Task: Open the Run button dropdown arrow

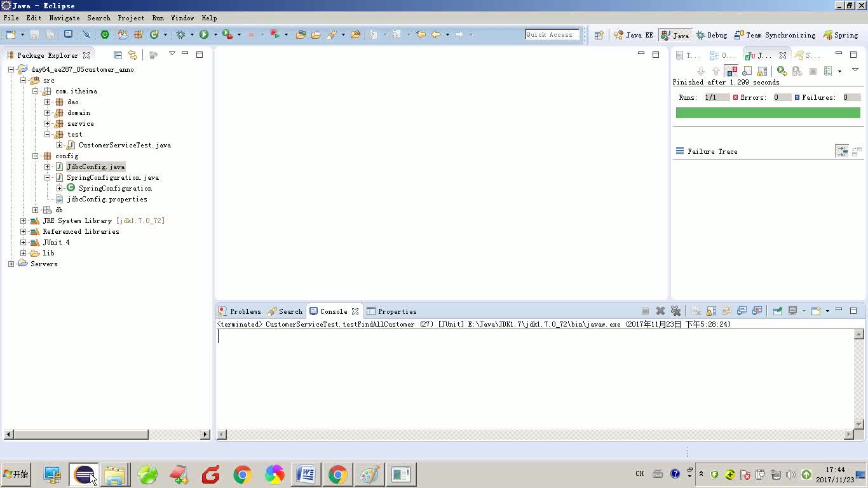Action: 215,35
